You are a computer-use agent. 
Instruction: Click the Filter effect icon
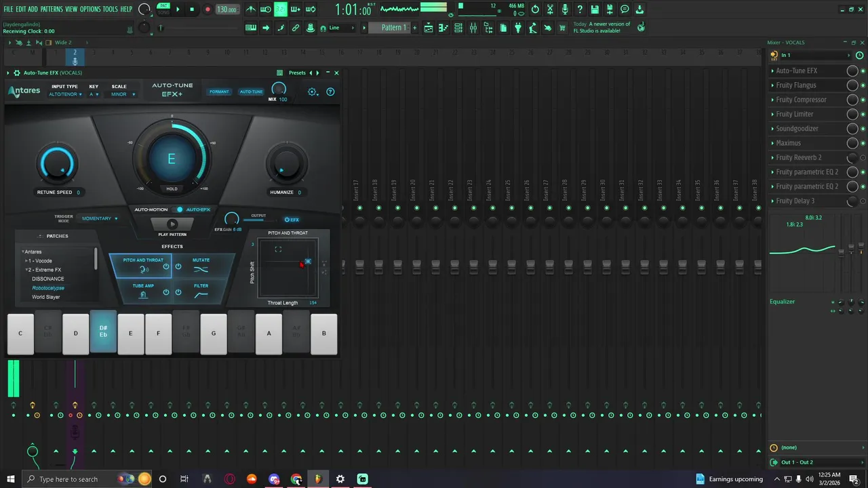pos(201,295)
